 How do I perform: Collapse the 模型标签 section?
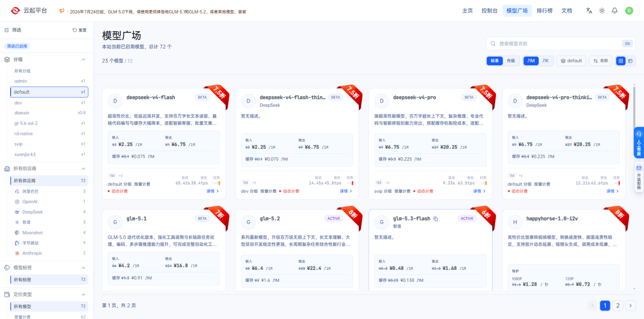click(x=84, y=268)
